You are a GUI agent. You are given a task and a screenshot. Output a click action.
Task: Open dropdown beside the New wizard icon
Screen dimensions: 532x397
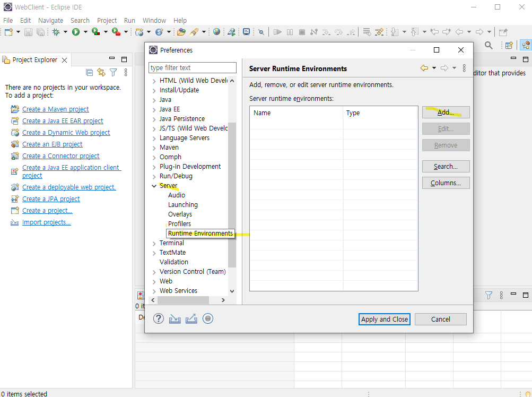click(19, 32)
